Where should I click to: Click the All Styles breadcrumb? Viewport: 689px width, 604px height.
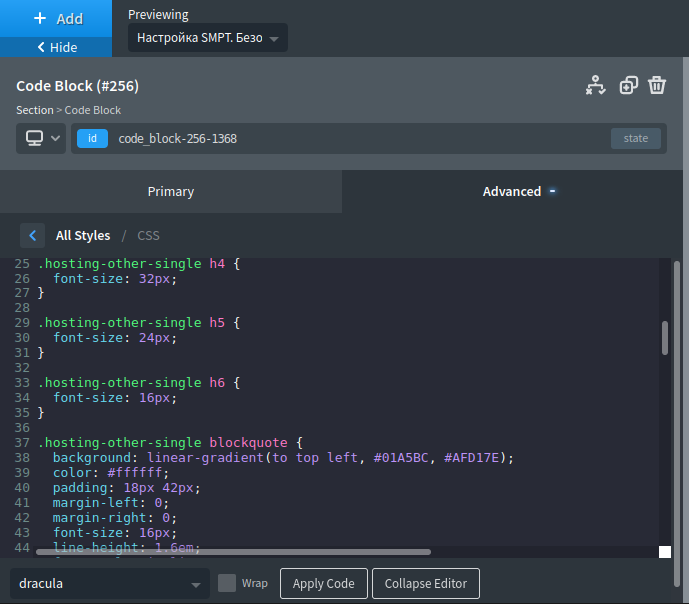click(x=83, y=235)
